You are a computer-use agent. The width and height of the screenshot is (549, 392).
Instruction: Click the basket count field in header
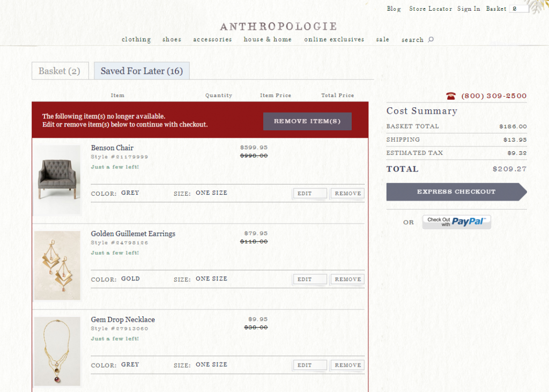pos(519,9)
